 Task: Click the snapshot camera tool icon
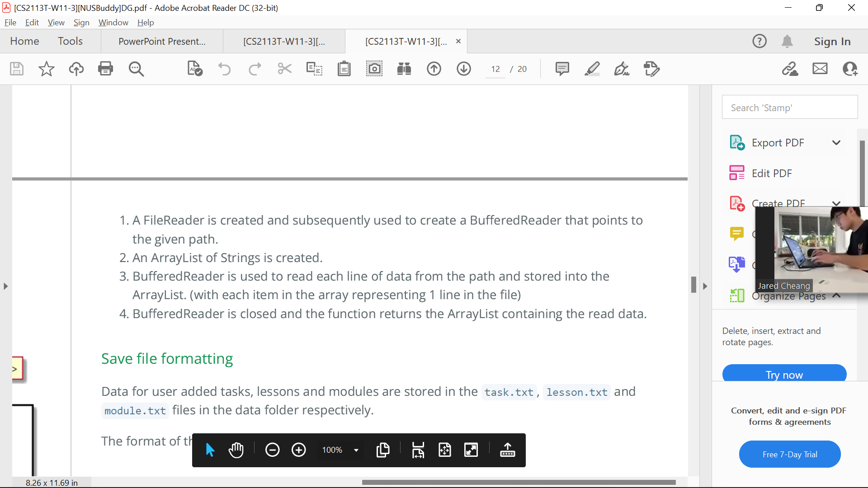pos(374,69)
